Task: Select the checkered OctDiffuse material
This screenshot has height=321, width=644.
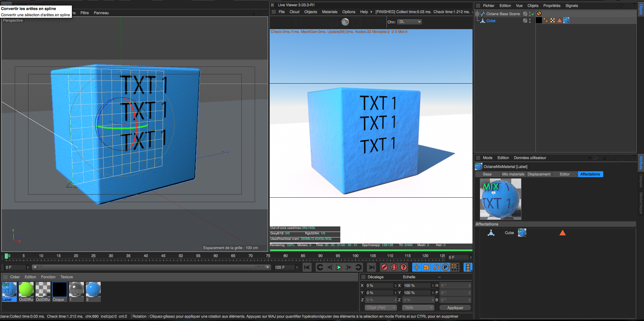Action: tap(43, 292)
